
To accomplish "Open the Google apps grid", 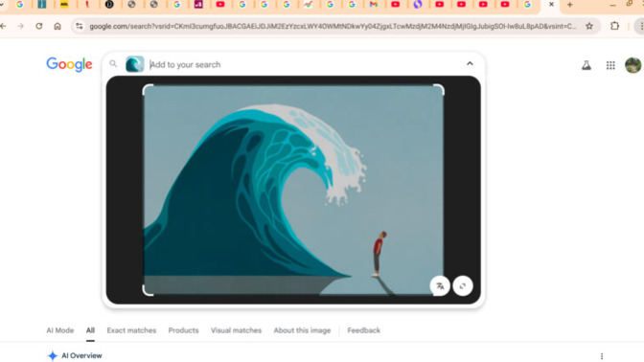I will 610,65.
